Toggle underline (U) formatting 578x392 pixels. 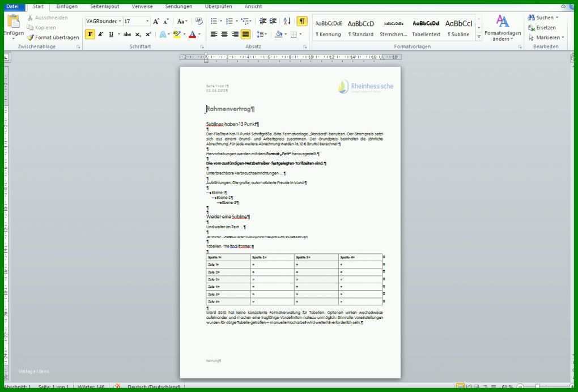click(111, 34)
